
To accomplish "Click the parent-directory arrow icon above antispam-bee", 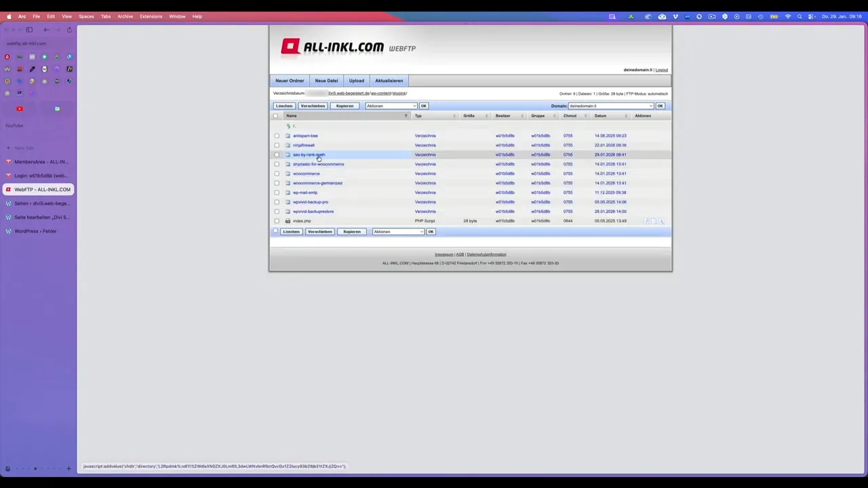I will click(x=287, y=126).
